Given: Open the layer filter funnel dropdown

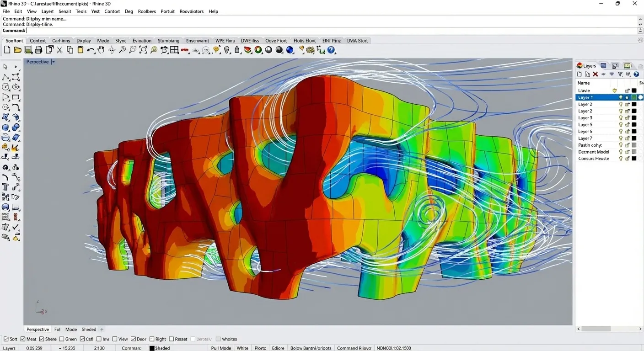Looking at the screenshot, I should pos(620,74).
